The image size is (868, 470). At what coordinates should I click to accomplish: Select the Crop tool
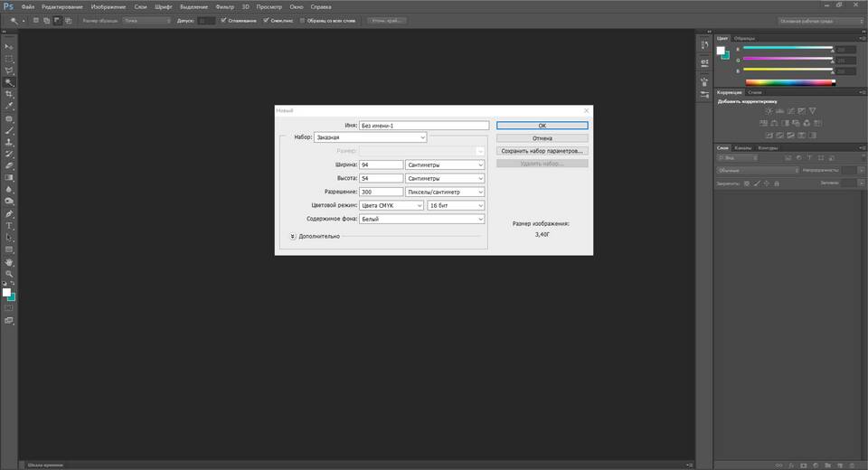9,94
